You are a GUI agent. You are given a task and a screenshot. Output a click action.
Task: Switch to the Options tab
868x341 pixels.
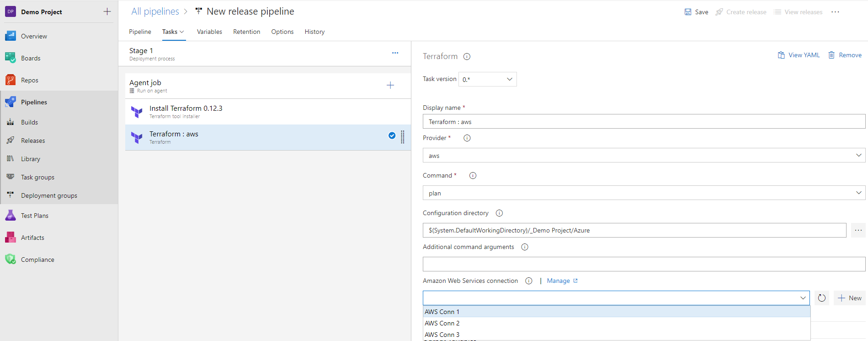point(282,32)
